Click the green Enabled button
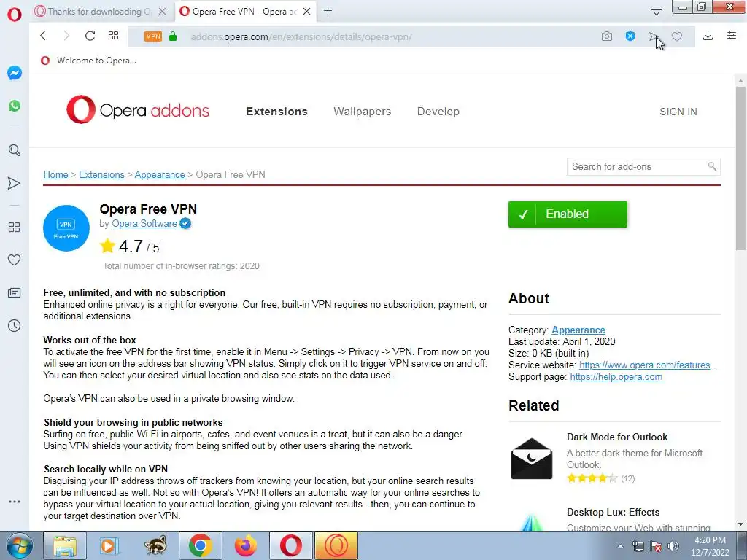This screenshot has height=560, width=747. (568, 214)
